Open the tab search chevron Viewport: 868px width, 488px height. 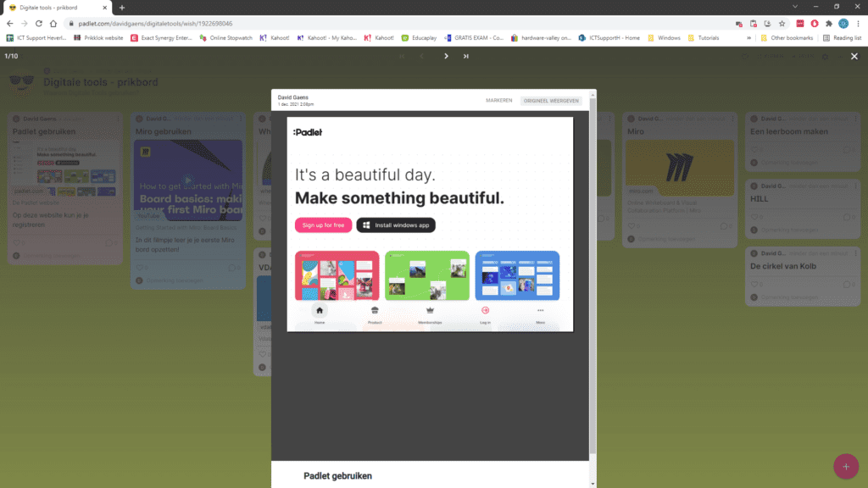795,7
